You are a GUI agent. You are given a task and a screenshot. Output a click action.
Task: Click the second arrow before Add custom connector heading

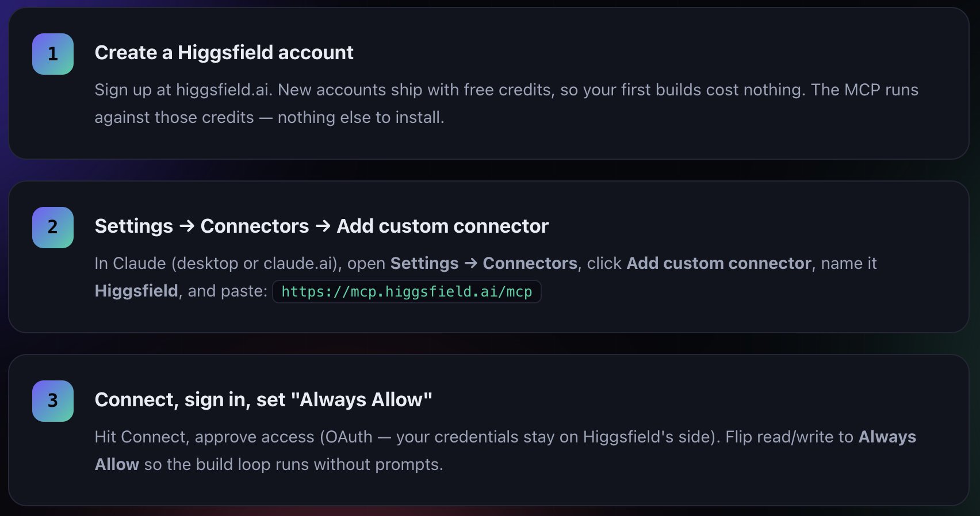pos(323,226)
